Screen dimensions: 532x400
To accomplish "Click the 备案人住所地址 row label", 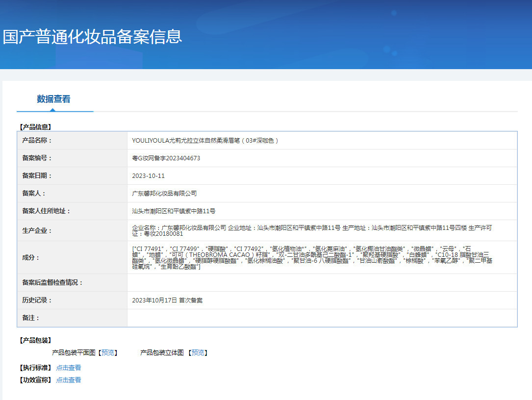I will [46, 211].
